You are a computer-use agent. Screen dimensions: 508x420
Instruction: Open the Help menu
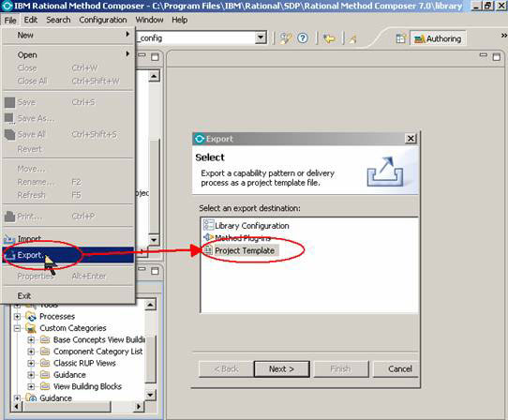[179, 20]
